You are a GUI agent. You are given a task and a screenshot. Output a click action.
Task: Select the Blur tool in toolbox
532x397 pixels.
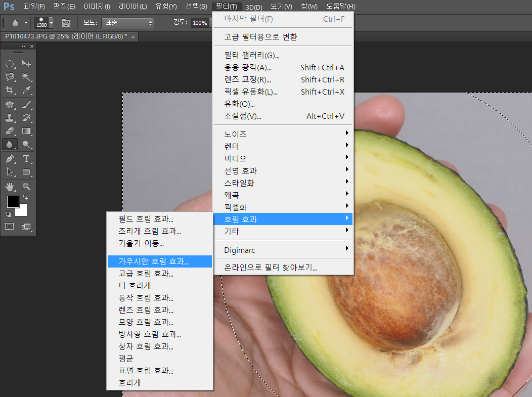click(x=10, y=144)
